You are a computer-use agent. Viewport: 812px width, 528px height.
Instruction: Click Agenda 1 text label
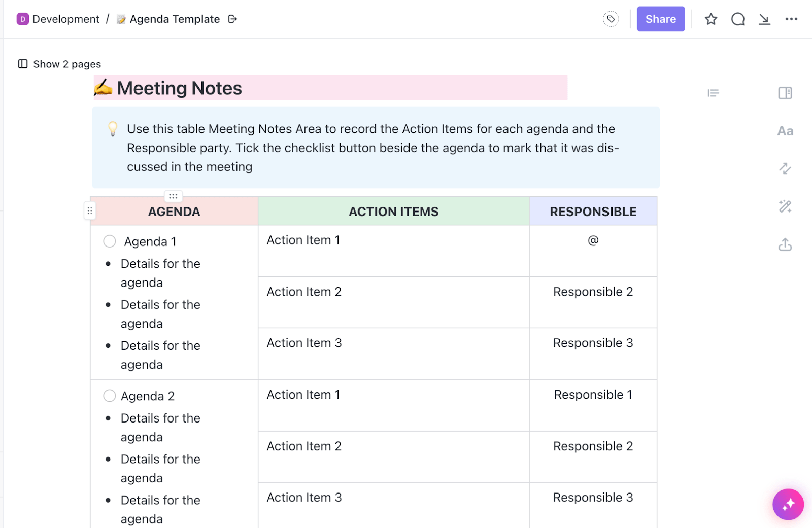[150, 241]
